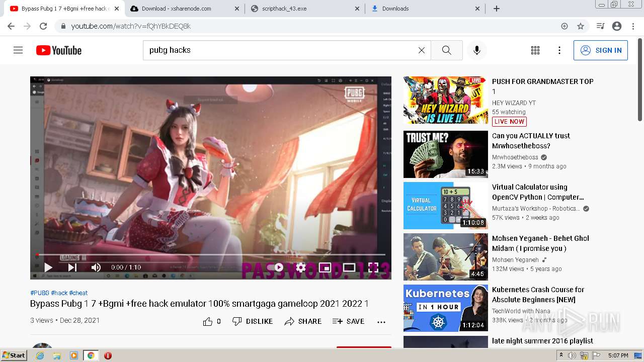Open Windows Explorer folder in taskbar
The height and width of the screenshot is (362, 644).
tap(57, 355)
